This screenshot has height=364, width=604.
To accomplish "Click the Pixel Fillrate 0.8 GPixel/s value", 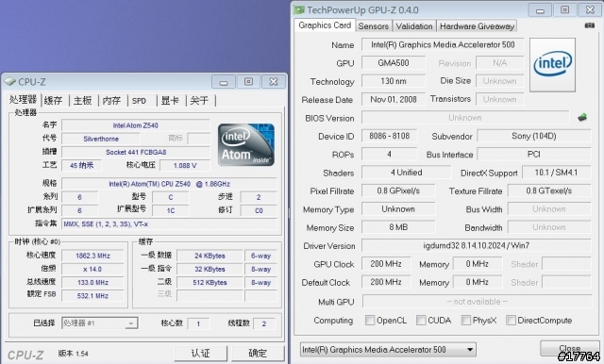I will coord(398,190).
